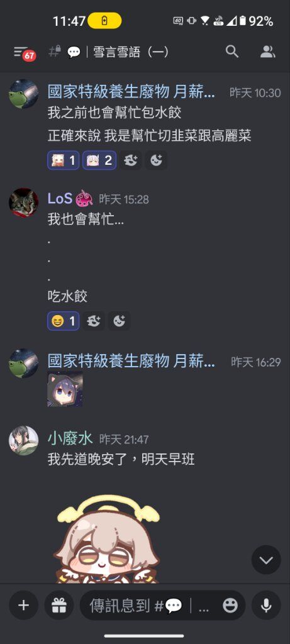This screenshot has height=644, width=290.
Task: Open the cat-hood girl sticker at 16:29
Action: [65, 389]
